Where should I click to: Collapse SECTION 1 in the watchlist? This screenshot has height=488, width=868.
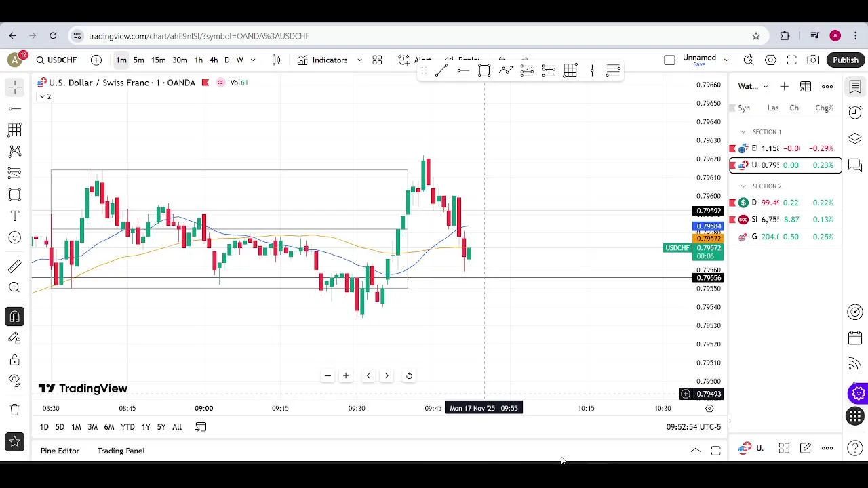click(743, 132)
